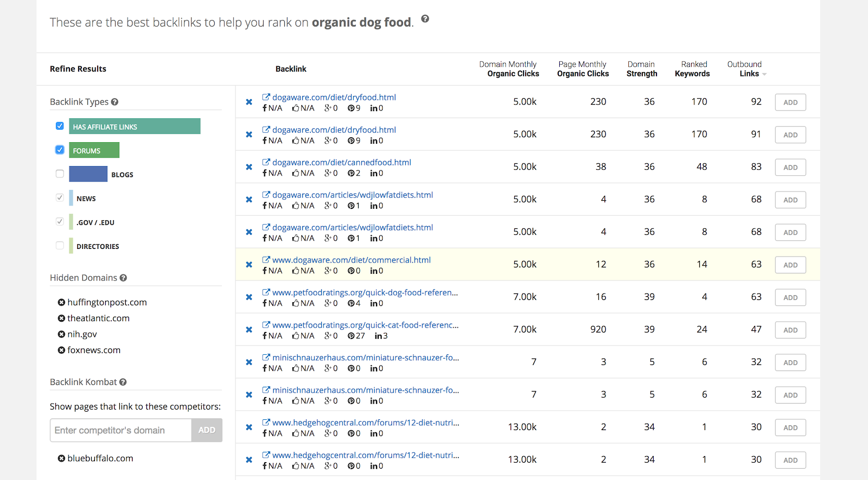Click ADD on the dryfood.html row with 92 links
The image size is (868, 480).
pyautogui.click(x=790, y=102)
